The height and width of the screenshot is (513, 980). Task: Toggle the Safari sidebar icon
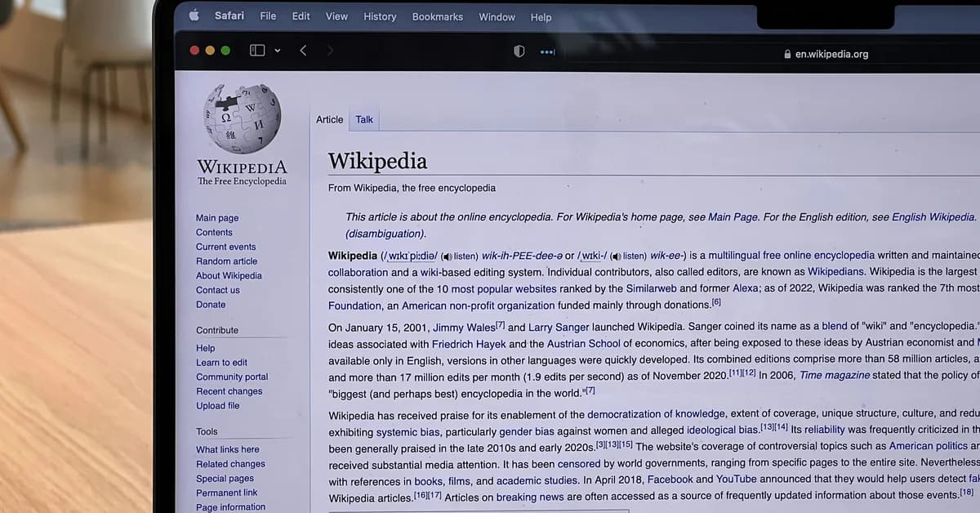pyautogui.click(x=256, y=50)
